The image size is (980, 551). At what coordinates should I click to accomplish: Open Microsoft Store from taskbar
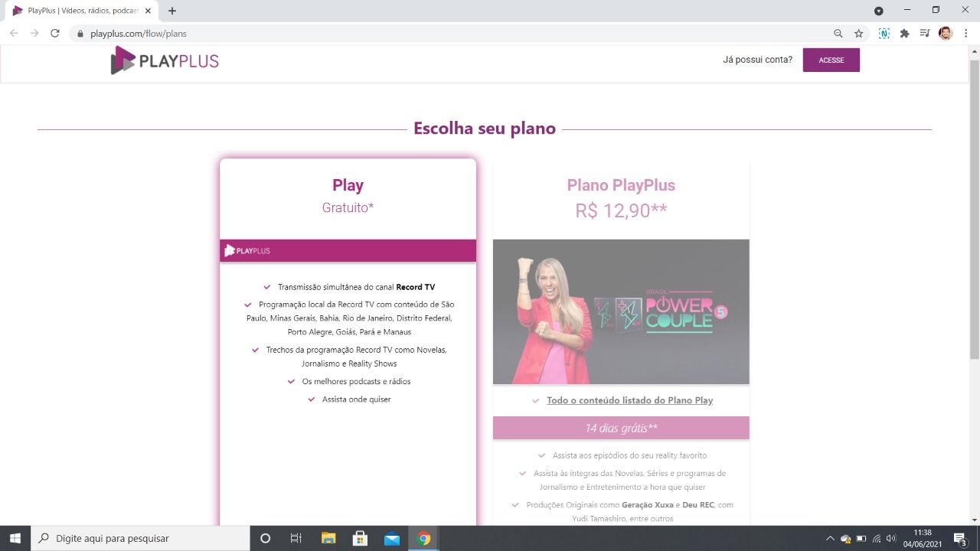coord(360,538)
